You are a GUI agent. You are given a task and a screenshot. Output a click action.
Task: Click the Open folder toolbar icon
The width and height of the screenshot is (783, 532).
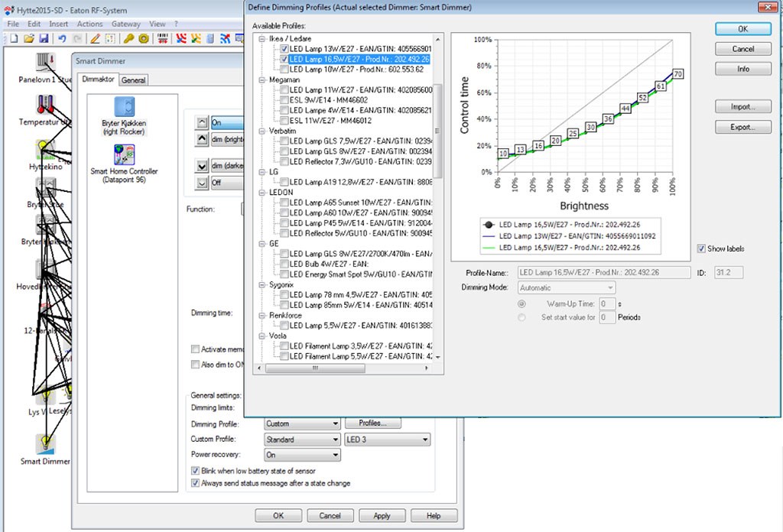point(29,39)
